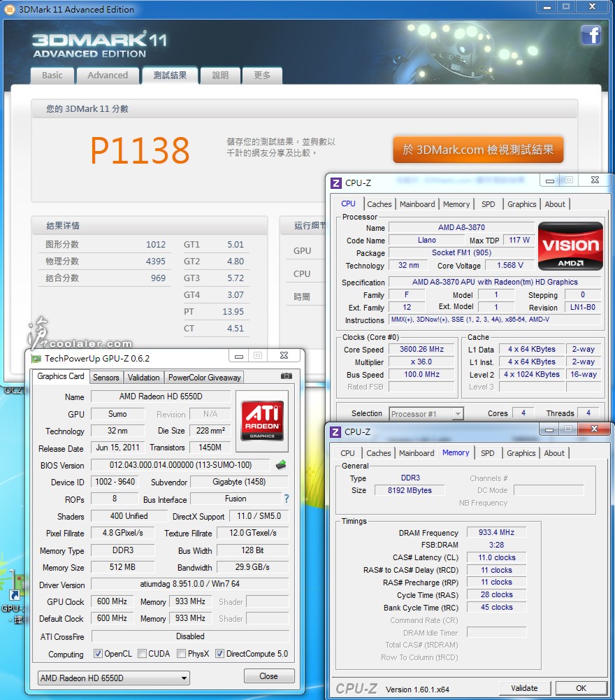The image size is (615, 700).
Task: Click the GPU-Z Name field AMD Radeon HD 6550D
Action: coord(161,397)
